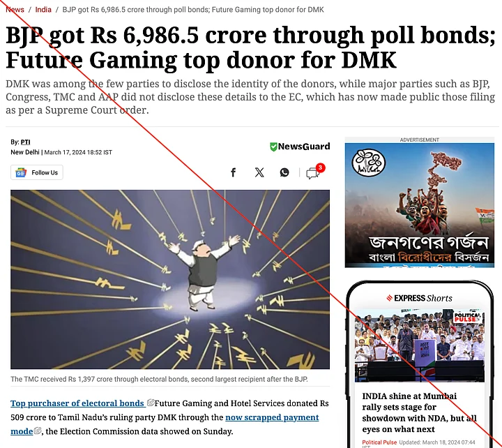502x448 pixels.
Task: Click Follow Us button
Action: pos(37,172)
